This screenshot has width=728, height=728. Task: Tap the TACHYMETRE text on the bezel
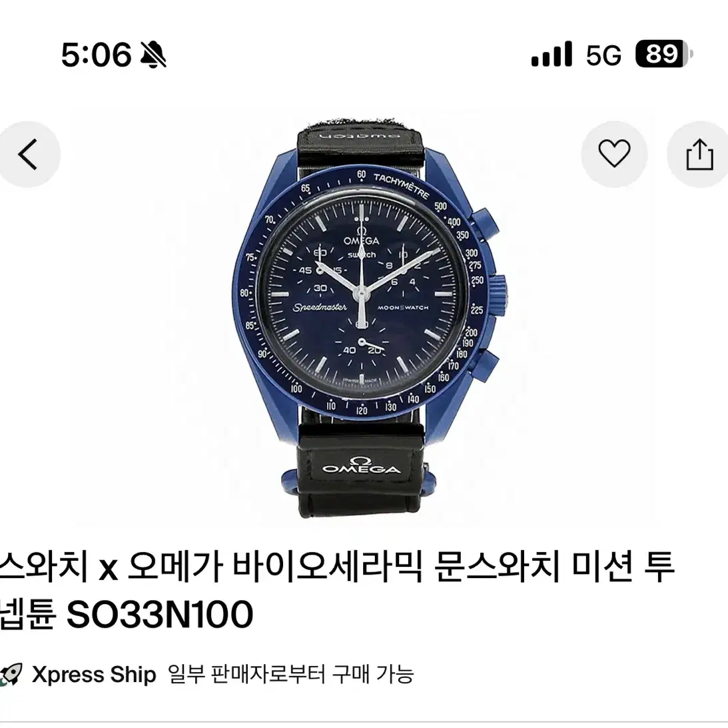401,186
